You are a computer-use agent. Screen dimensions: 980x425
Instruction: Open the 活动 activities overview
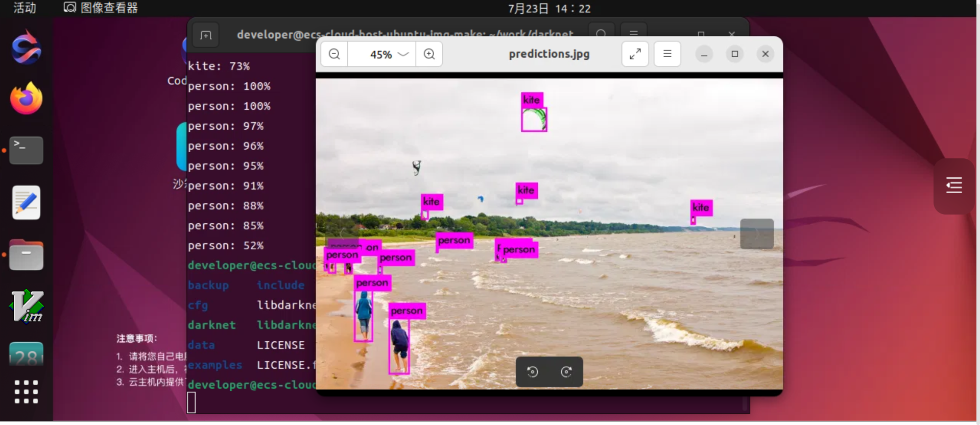tap(25, 8)
